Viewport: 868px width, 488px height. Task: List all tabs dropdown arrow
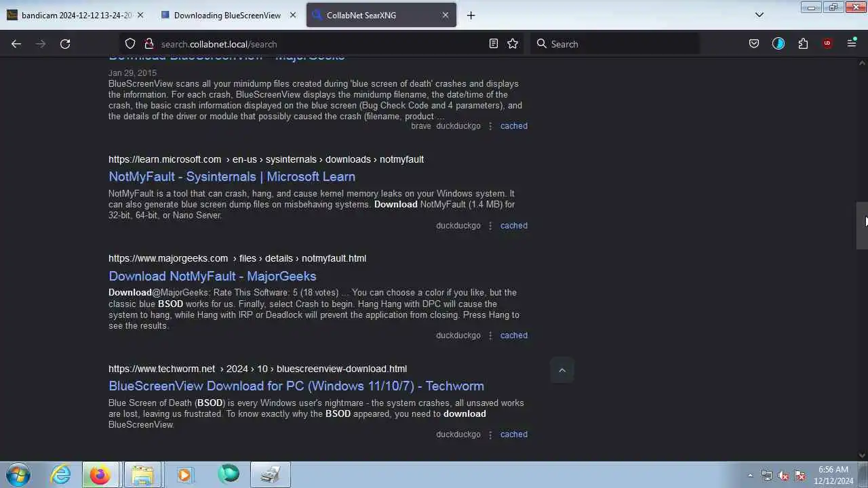click(759, 15)
